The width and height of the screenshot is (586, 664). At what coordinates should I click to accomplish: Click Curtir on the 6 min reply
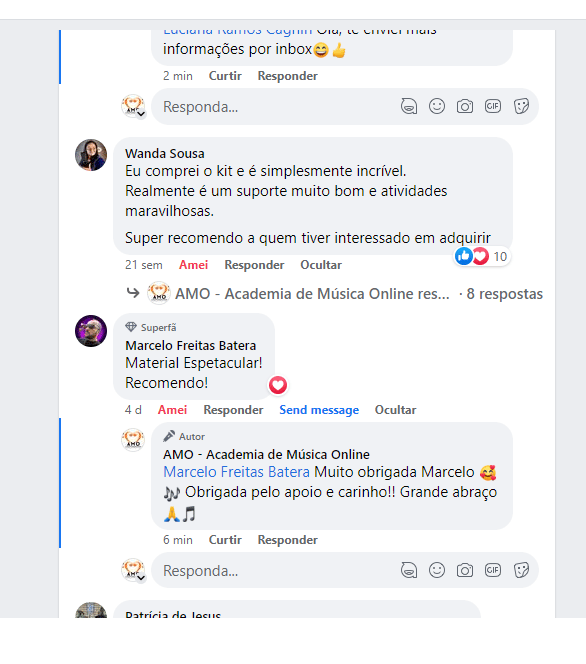225,540
